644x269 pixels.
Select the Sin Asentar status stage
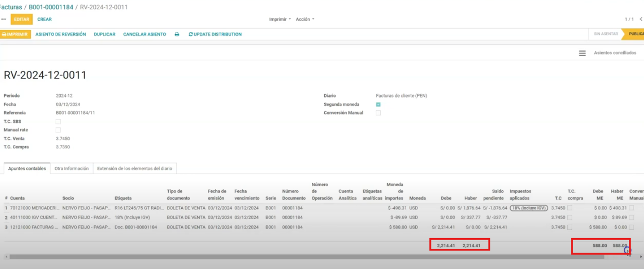(605, 34)
